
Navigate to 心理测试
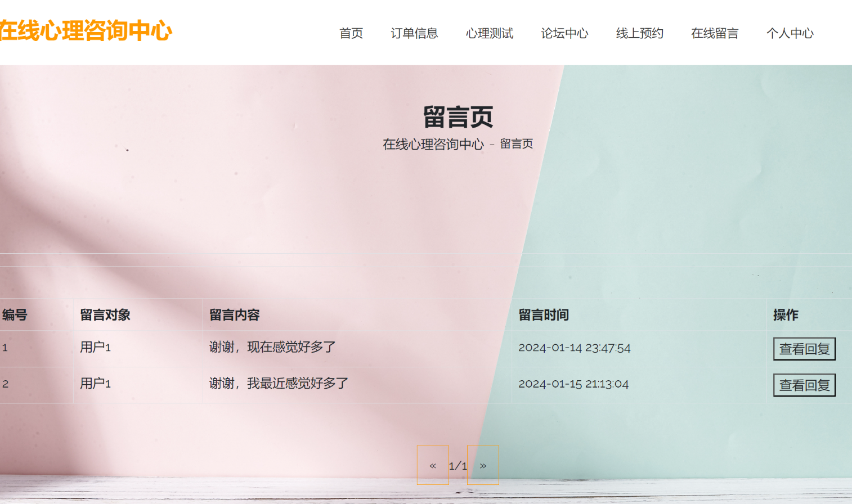[x=490, y=34]
